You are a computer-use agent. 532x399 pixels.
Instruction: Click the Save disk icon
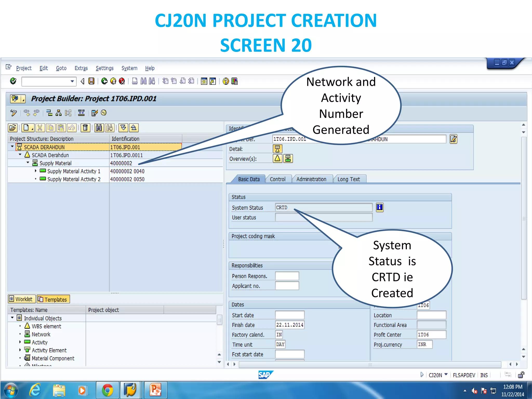[91, 81]
